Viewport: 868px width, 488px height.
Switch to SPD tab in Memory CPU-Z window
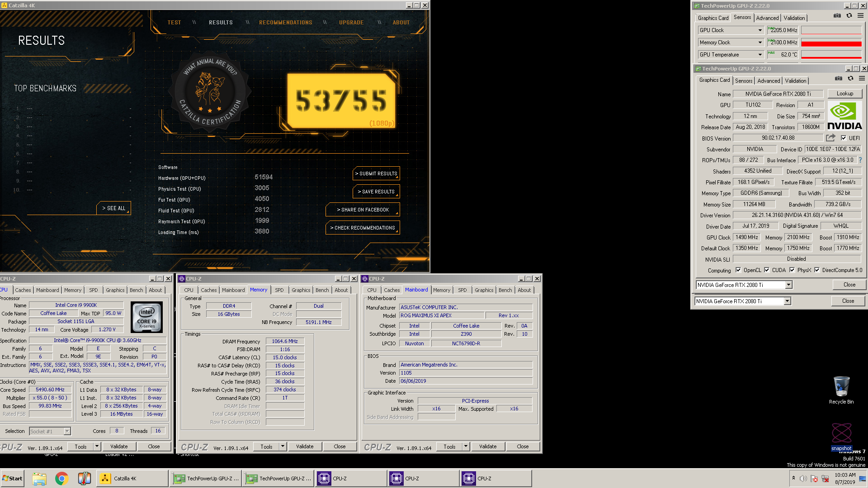pos(279,290)
